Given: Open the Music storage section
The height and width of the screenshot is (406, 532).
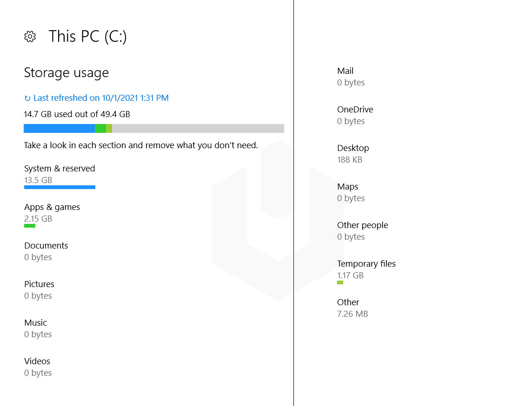Looking at the screenshot, I should 35,322.
